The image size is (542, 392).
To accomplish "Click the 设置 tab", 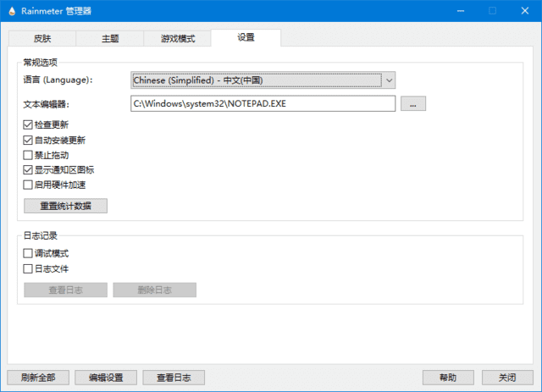I will click(x=246, y=38).
